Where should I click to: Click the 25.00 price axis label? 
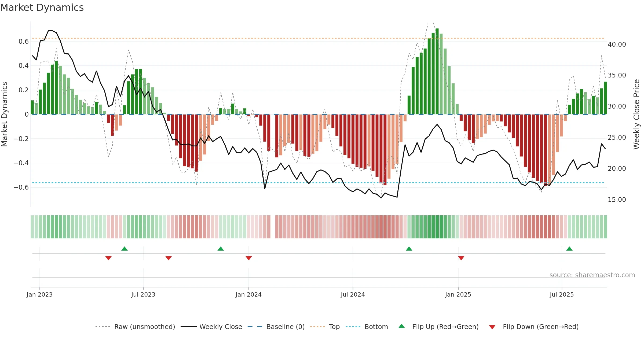[617, 138]
